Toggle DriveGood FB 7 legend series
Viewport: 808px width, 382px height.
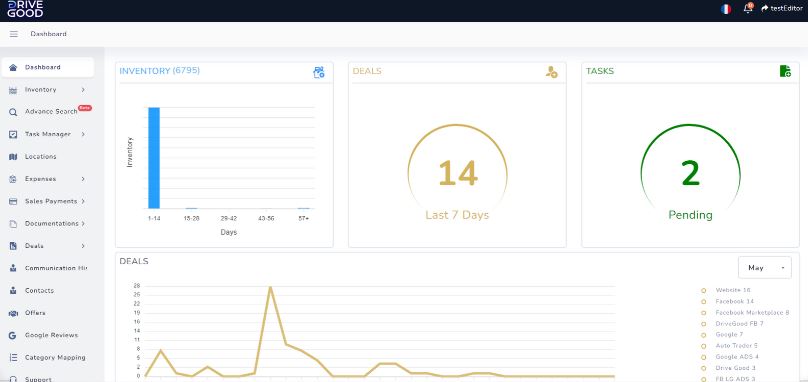click(x=733, y=324)
